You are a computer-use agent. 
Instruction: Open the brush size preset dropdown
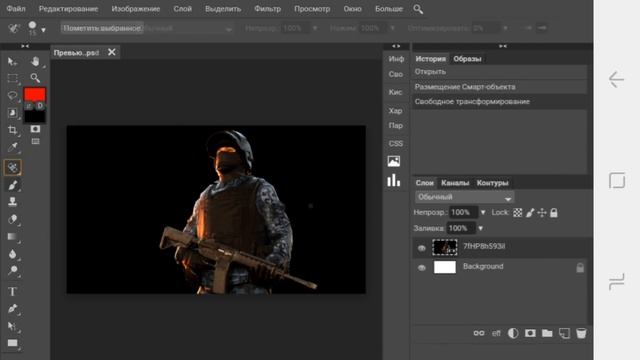(x=43, y=30)
